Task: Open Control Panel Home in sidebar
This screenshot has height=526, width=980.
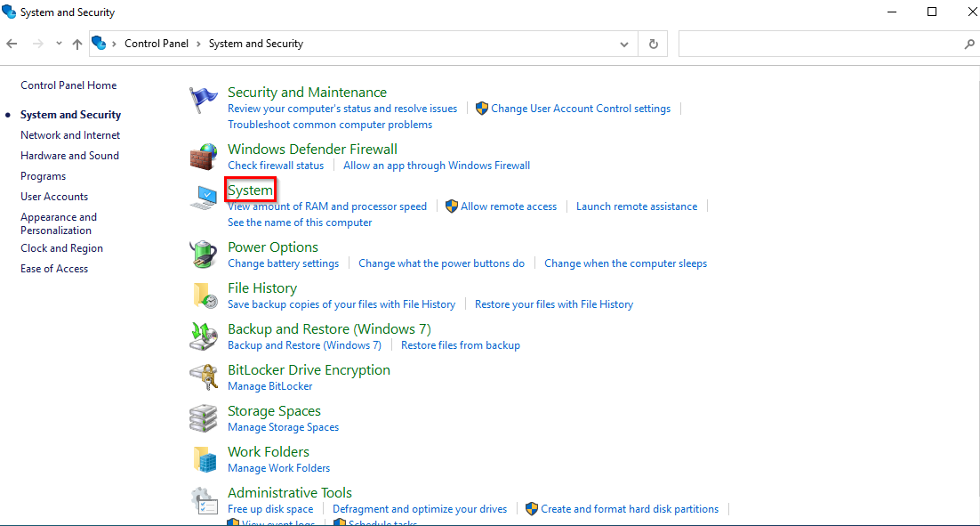Action: tap(68, 85)
